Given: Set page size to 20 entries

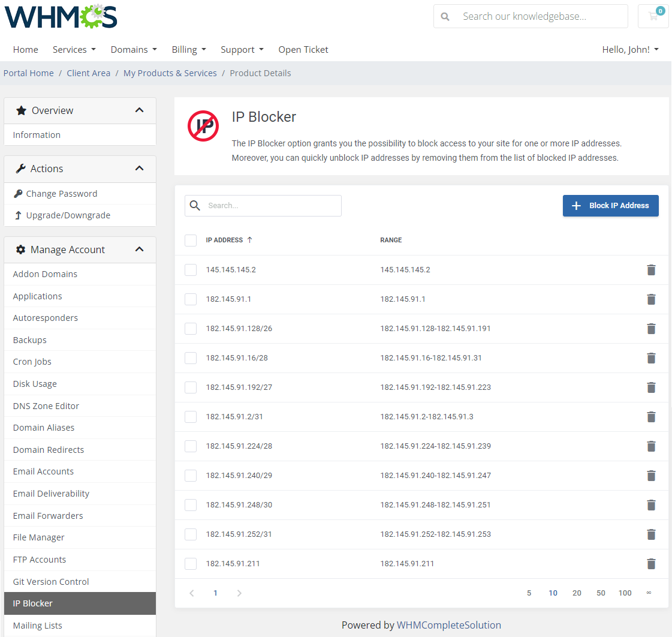Looking at the screenshot, I should (577, 593).
